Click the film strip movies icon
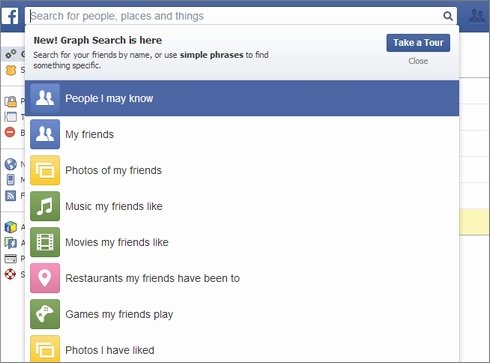The width and height of the screenshot is (490, 363). pos(45,242)
